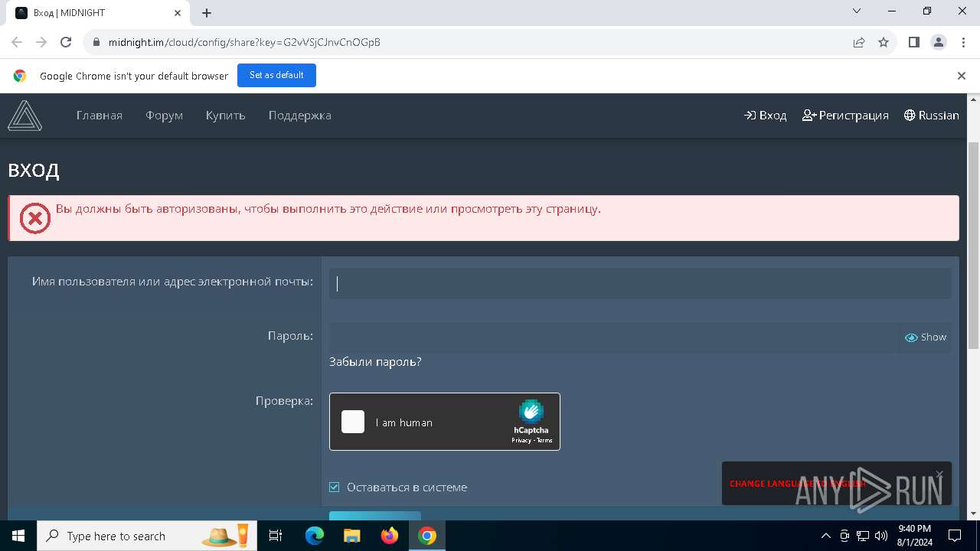Open hCaptcha Privacy link
This screenshot has height=551, width=980.
tap(521, 441)
